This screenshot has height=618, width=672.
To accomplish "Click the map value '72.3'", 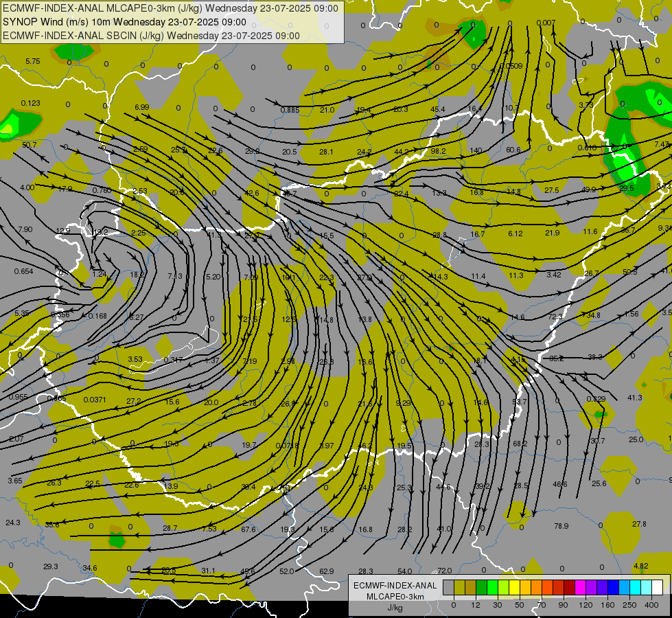I will pyautogui.click(x=555, y=317).
